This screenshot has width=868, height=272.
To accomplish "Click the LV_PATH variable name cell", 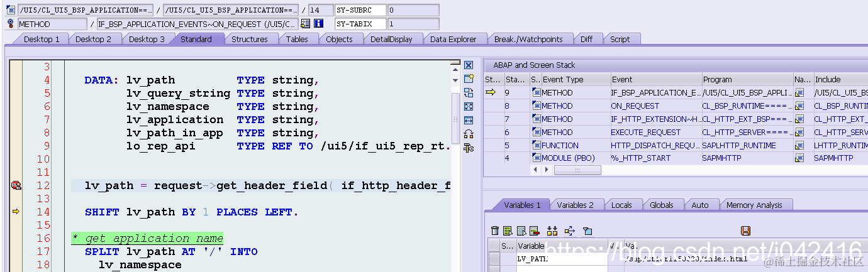I will tap(562, 258).
